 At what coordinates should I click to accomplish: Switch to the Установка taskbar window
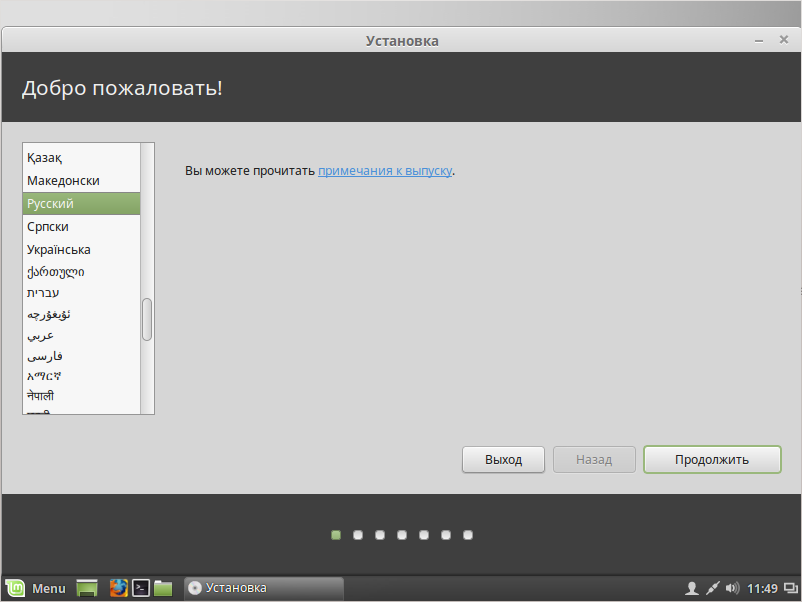pos(264,588)
